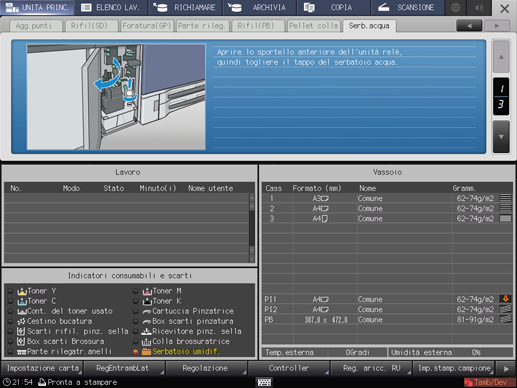
Task: Click the PI1 tray red arrow indicator
Action: tap(505, 299)
